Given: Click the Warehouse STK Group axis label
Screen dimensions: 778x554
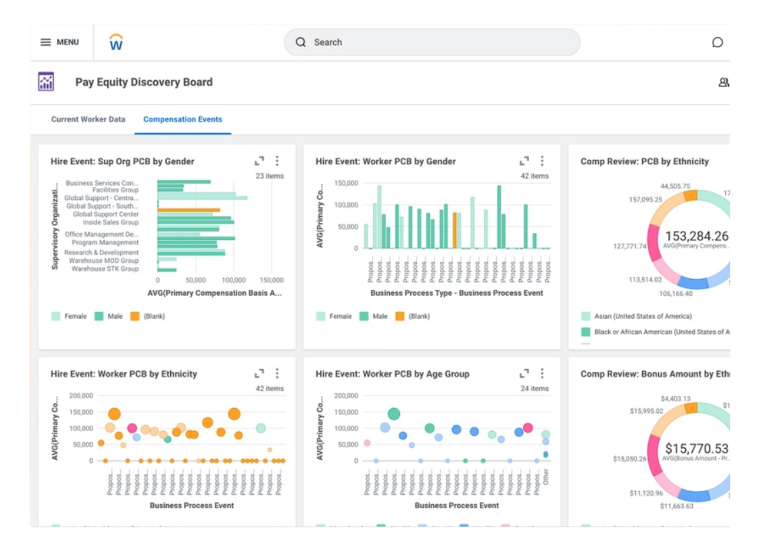Looking at the screenshot, I should (x=105, y=269).
